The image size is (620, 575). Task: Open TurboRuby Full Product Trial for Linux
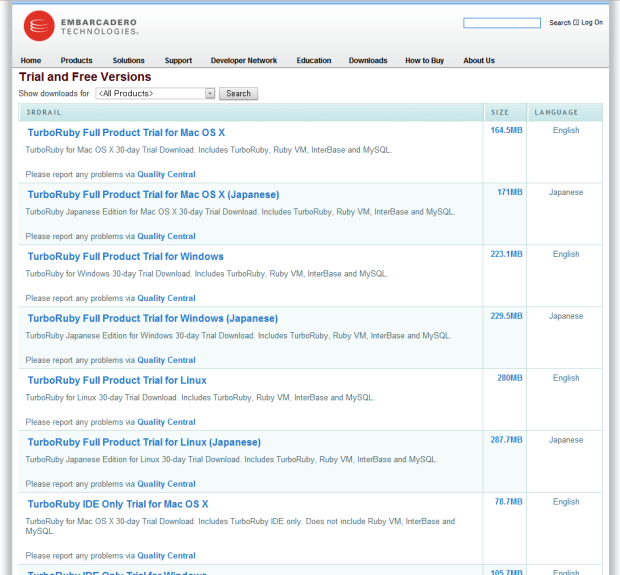(x=117, y=380)
